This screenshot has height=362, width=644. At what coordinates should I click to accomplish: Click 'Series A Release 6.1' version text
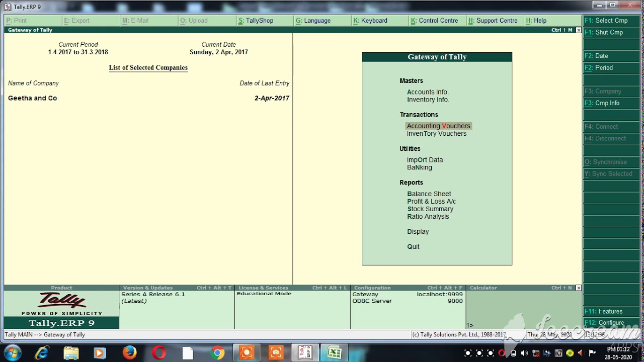click(x=153, y=294)
